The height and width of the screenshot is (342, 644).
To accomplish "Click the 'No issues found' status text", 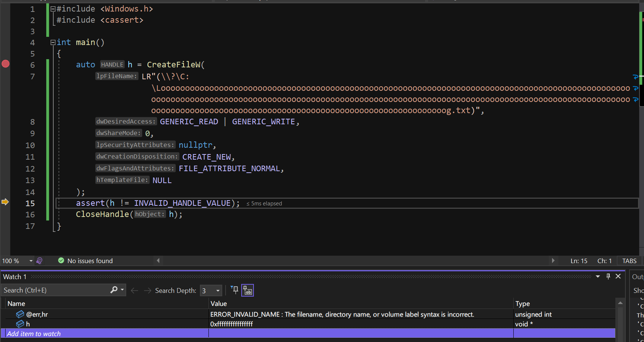I will [x=90, y=261].
